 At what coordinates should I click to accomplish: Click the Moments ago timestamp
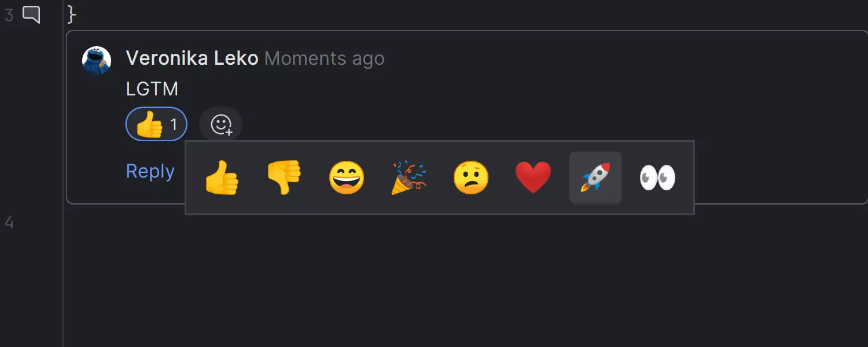point(325,58)
